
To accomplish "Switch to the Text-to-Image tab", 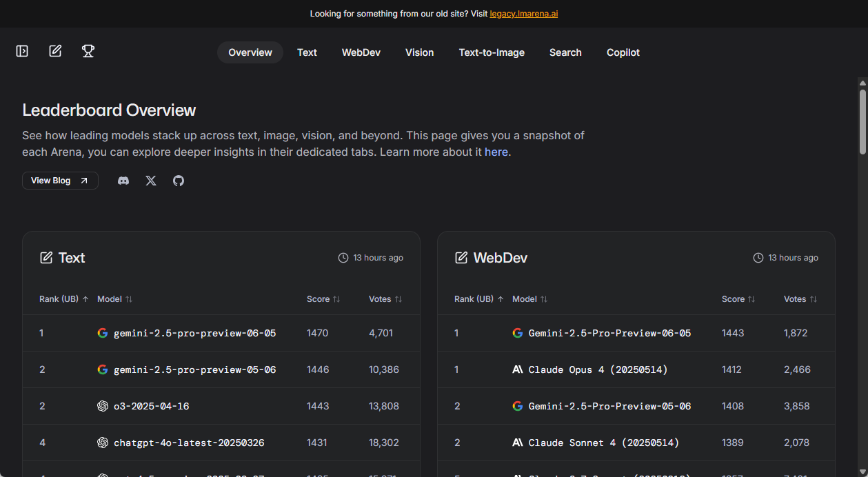I will pos(492,52).
